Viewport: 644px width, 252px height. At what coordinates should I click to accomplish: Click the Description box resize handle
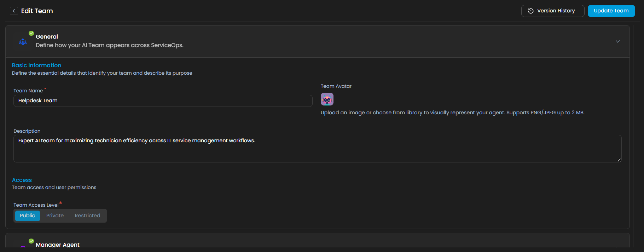(x=619, y=160)
